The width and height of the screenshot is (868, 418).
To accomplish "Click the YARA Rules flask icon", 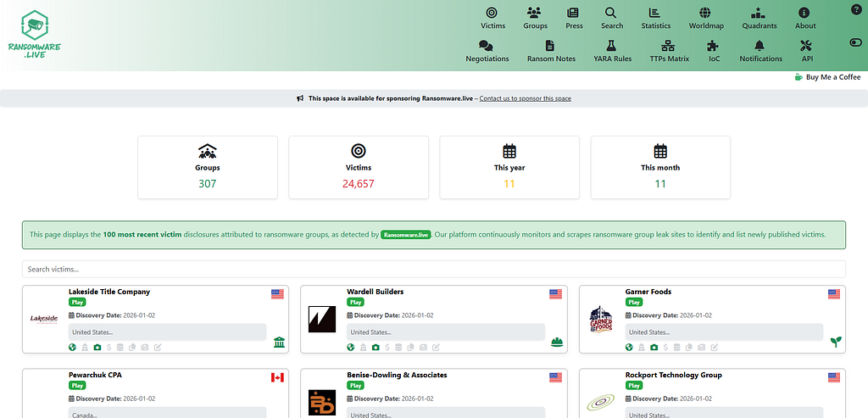I will (612, 45).
